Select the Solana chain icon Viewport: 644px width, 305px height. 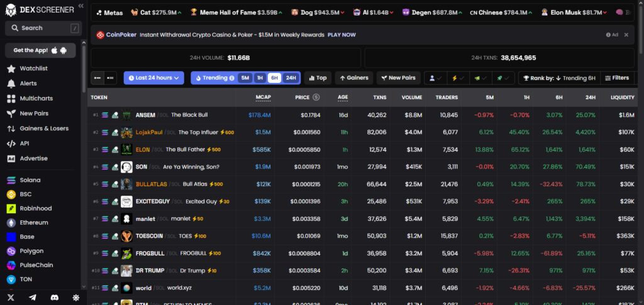pyautogui.click(x=11, y=180)
